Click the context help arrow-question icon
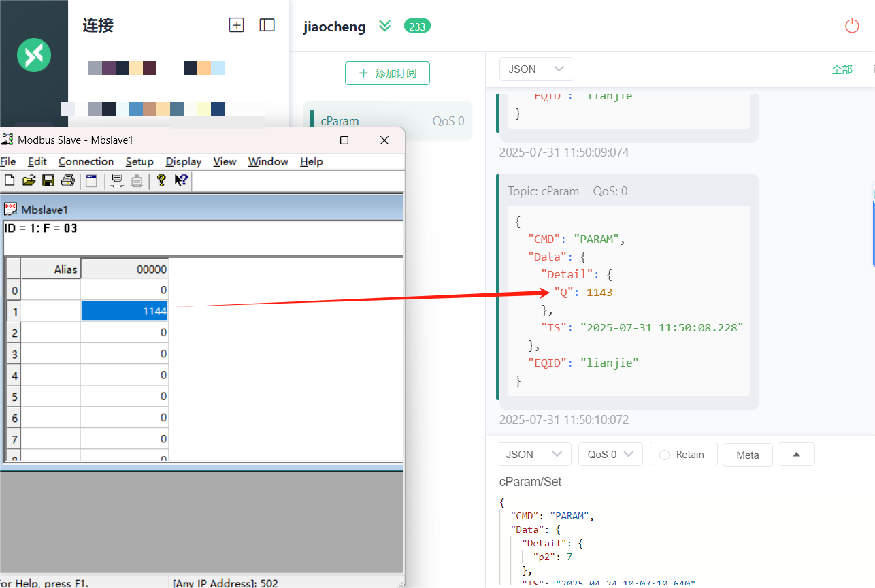 point(181,180)
